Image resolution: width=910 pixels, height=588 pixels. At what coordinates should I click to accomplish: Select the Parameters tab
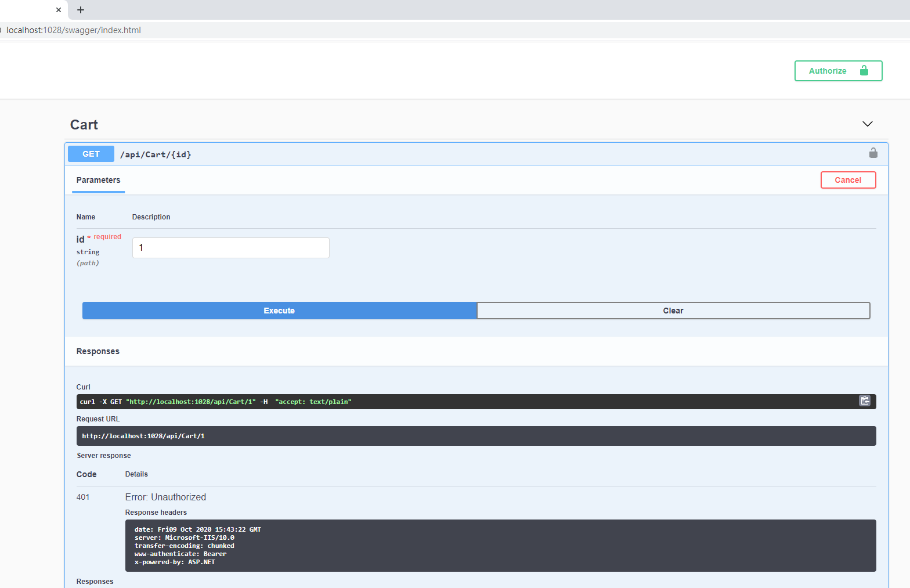98,180
